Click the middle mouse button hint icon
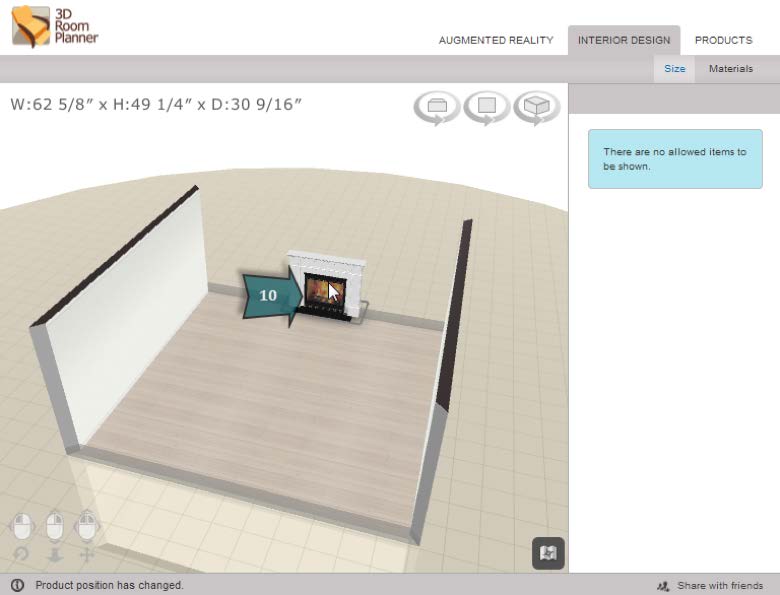 [55, 526]
